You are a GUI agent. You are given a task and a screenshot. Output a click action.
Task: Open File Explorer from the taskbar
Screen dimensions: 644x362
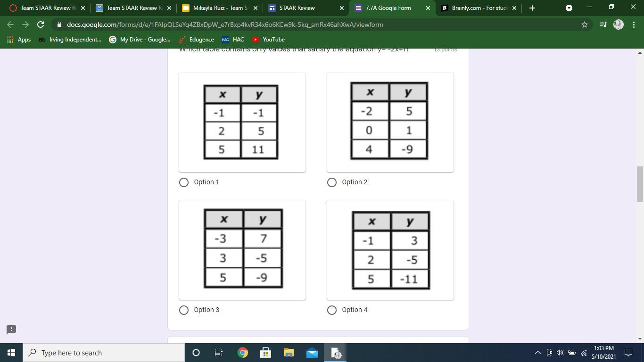[289, 353]
